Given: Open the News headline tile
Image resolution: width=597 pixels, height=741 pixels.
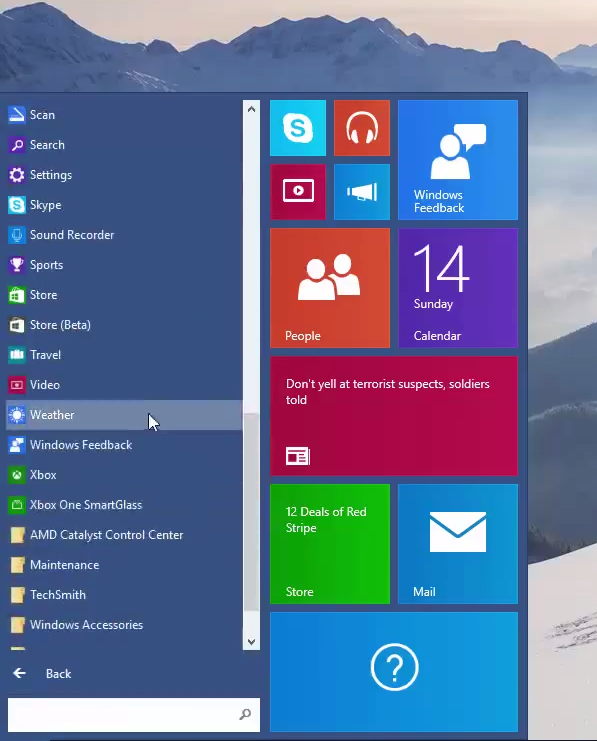Looking at the screenshot, I should click(394, 416).
